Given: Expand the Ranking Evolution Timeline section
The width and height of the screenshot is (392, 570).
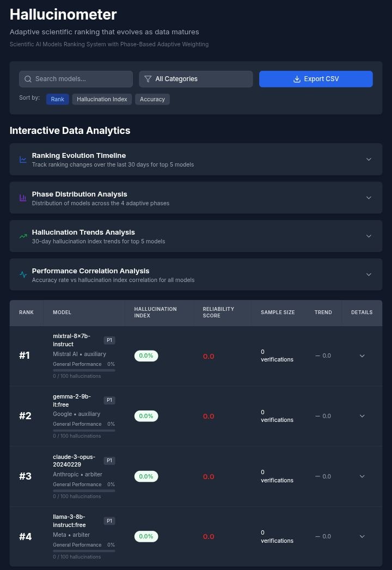Looking at the screenshot, I should [369, 160].
